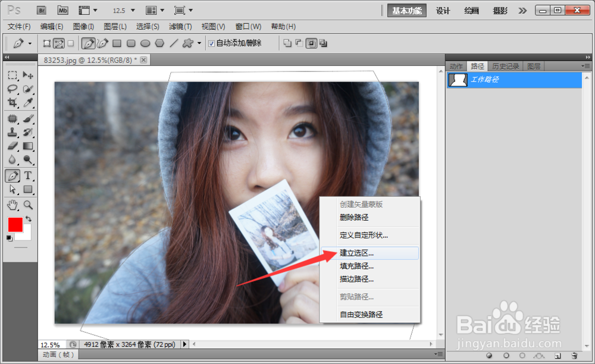The height and width of the screenshot is (364, 595).
Task: Click the 设计 workspace button
Action: pyautogui.click(x=443, y=11)
